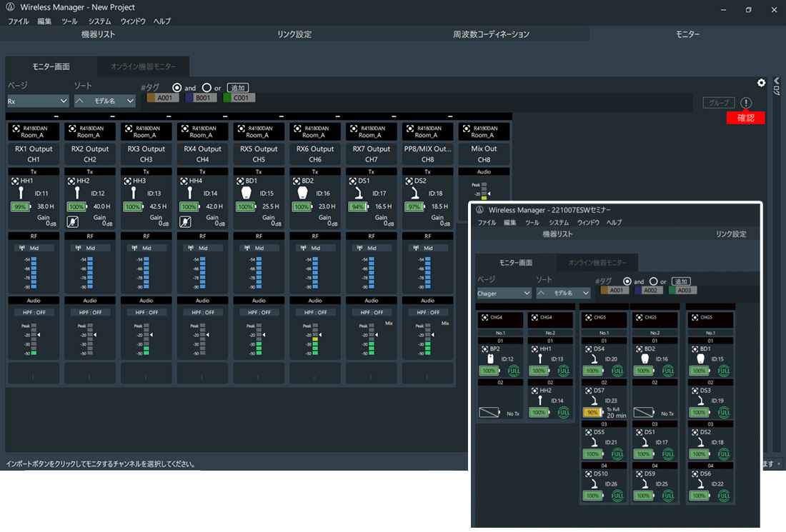Click BP2 bodypack icon in charger window
Screen dimensions: 786x532
pyautogui.click(x=491, y=358)
